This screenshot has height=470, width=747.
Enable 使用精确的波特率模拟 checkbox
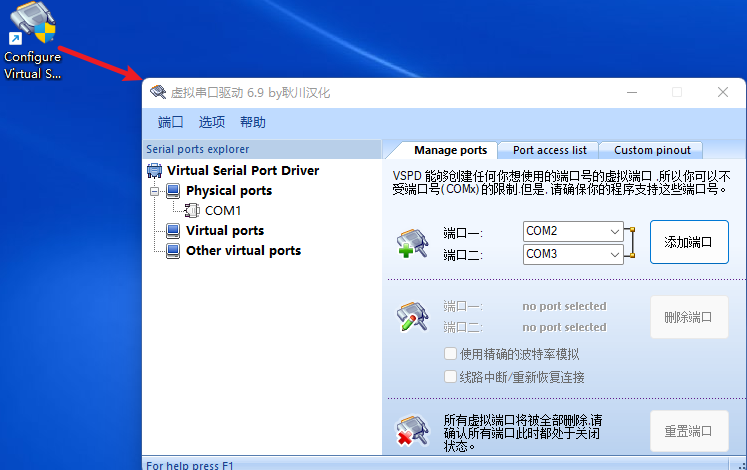tap(451, 354)
